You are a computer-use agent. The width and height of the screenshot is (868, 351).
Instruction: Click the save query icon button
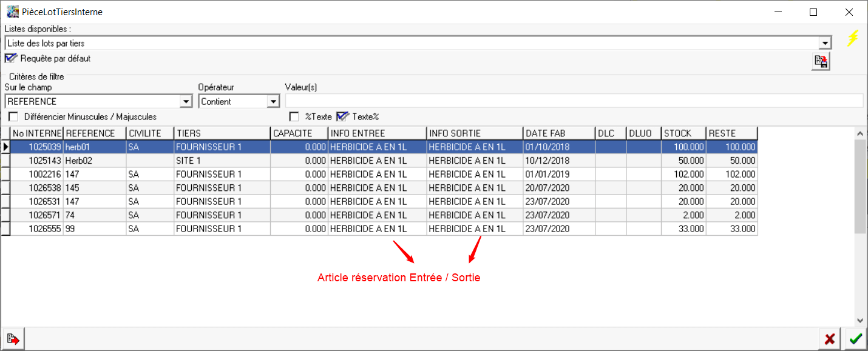tap(821, 61)
